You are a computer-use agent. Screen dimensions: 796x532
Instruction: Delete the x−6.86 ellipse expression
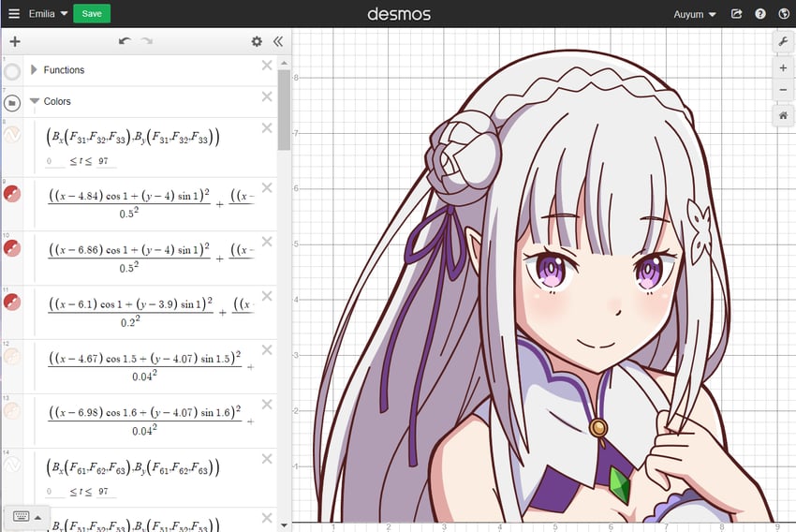click(267, 242)
